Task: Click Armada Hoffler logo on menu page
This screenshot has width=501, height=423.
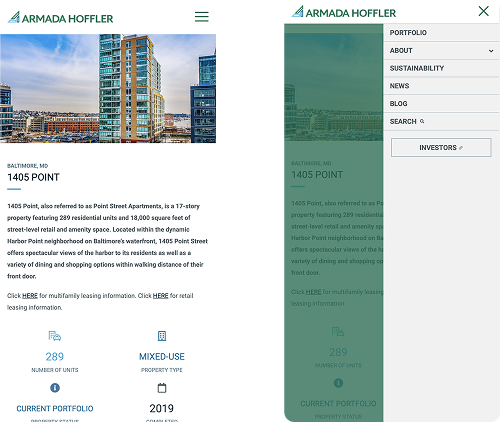Action: point(344,12)
